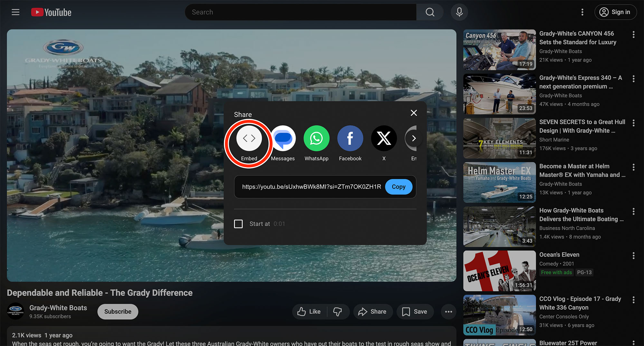The width and height of the screenshot is (644, 346).
Task: Click the Sign in button
Action: (x=615, y=12)
